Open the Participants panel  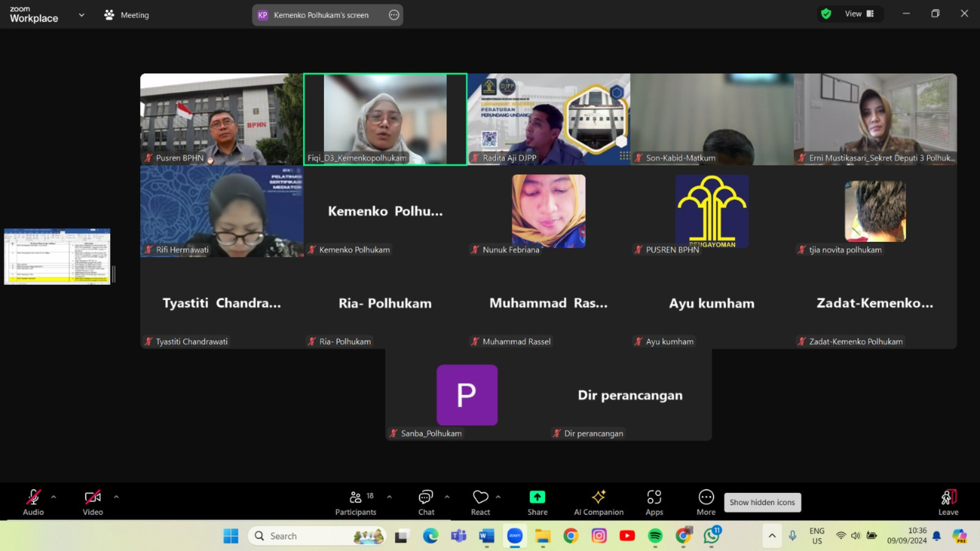pyautogui.click(x=356, y=503)
